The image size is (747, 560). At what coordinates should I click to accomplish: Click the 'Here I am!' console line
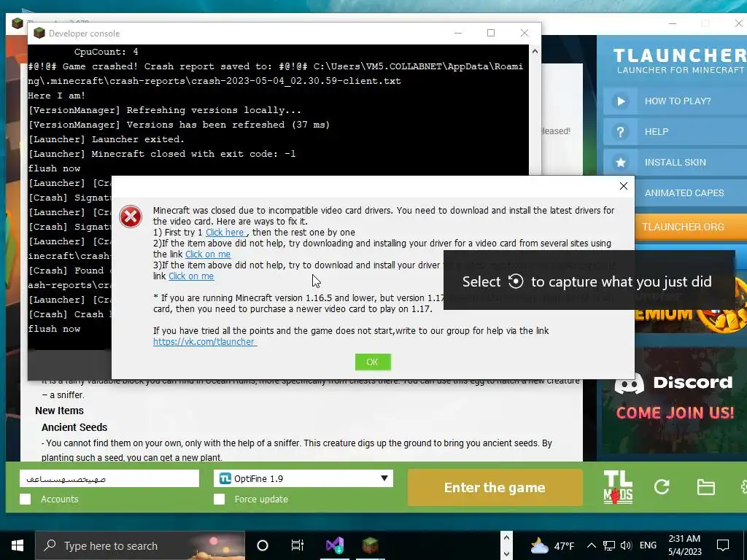[57, 96]
